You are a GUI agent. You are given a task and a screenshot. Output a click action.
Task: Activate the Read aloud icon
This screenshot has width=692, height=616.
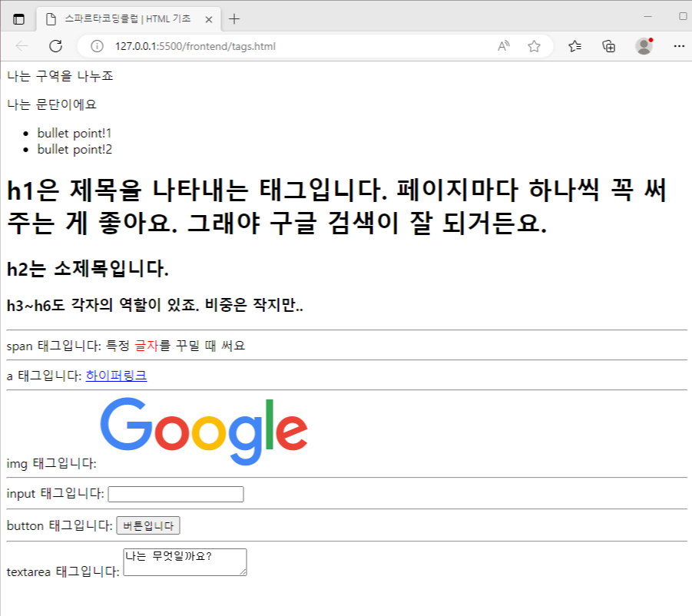click(x=504, y=46)
